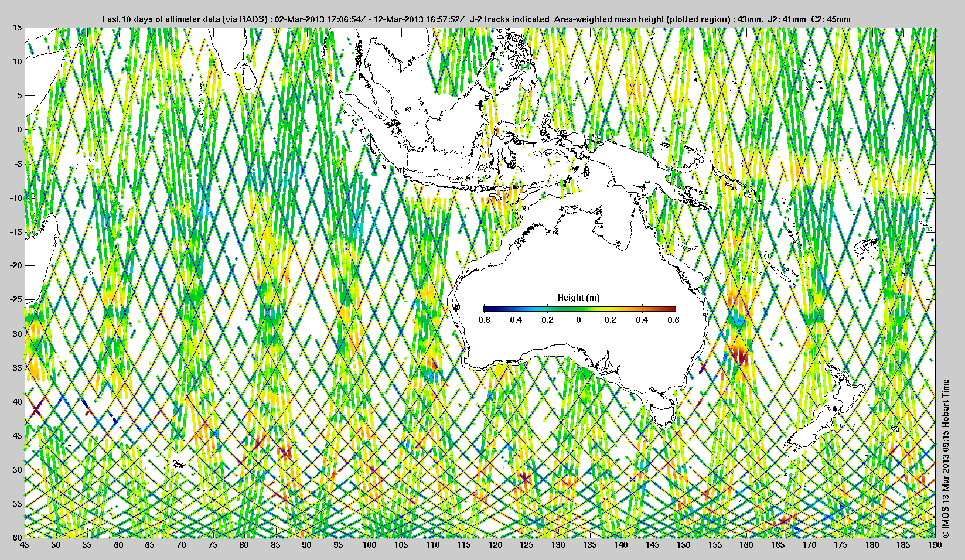Click longitude axis label 125
The image size is (965, 560).
527,545
